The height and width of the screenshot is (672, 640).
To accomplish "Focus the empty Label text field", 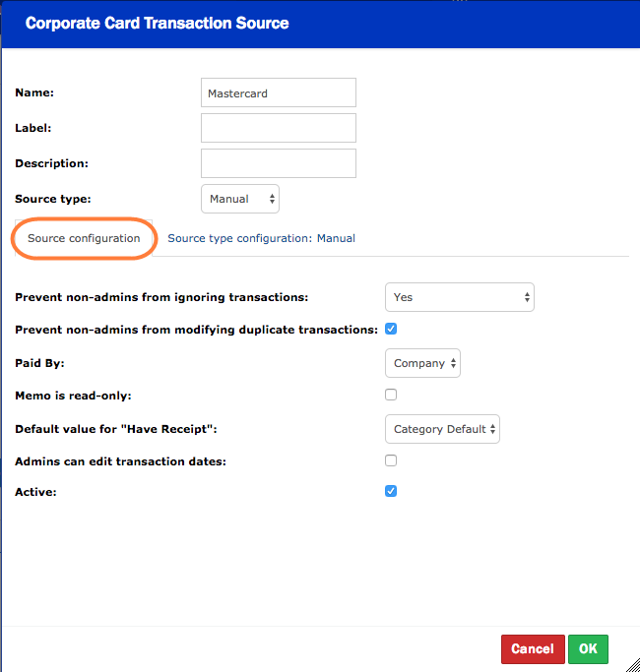I will [x=278, y=128].
